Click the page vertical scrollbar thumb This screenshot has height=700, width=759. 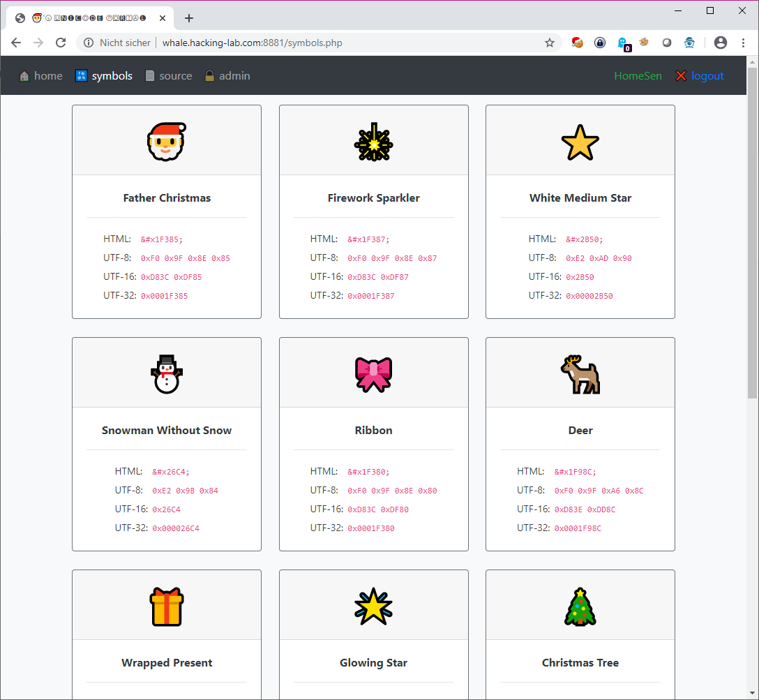[752, 232]
